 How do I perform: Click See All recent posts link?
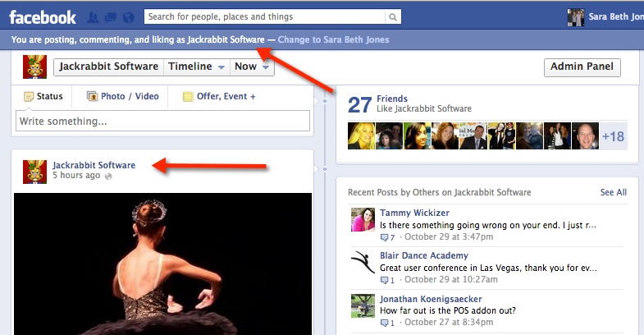[613, 192]
